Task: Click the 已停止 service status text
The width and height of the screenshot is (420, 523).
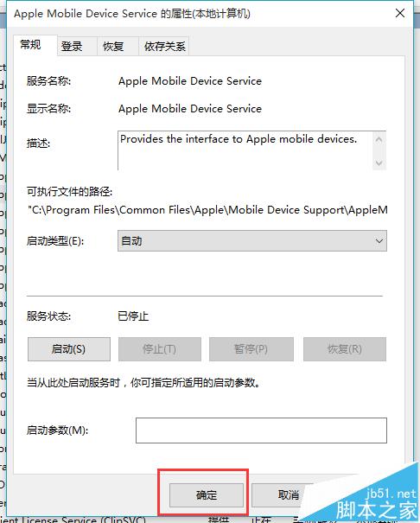Action: tap(133, 316)
